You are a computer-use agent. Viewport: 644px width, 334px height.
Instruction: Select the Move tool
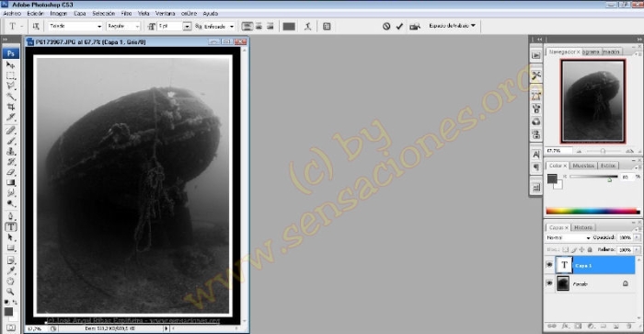(11, 65)
